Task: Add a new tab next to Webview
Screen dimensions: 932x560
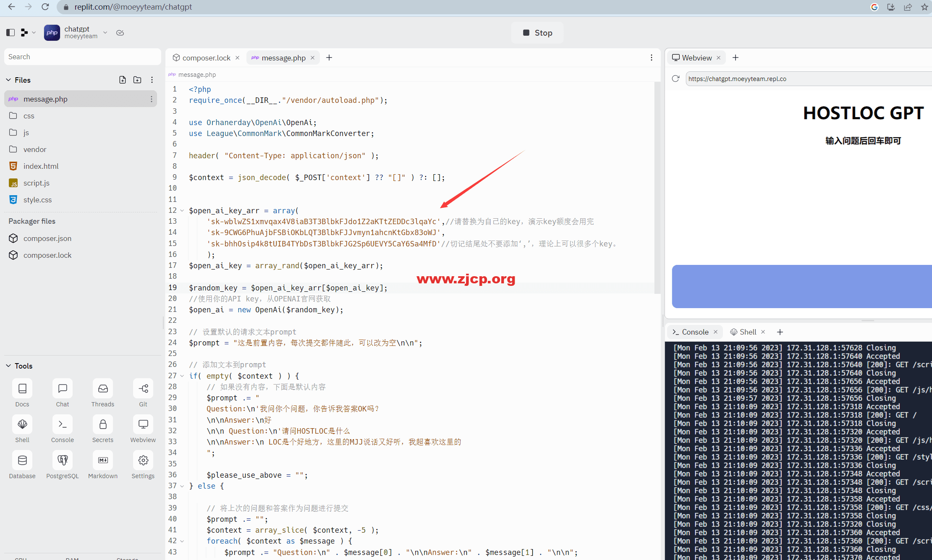Action: pos(736,58)
